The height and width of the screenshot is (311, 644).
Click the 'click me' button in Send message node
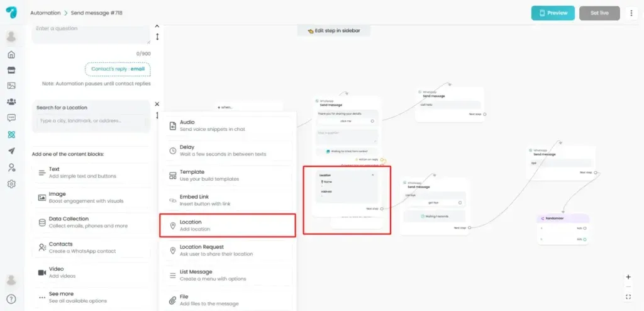[347, 122]
